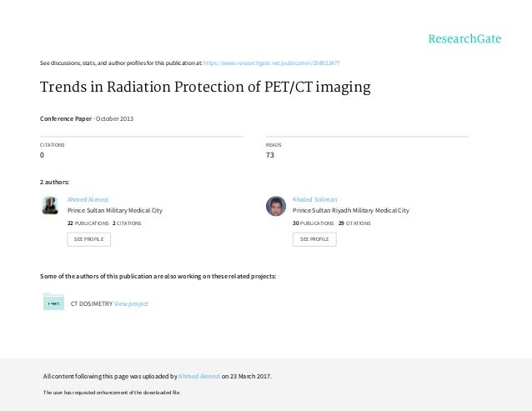Open the researchgate.net publication URL link

tap(272, 63)
